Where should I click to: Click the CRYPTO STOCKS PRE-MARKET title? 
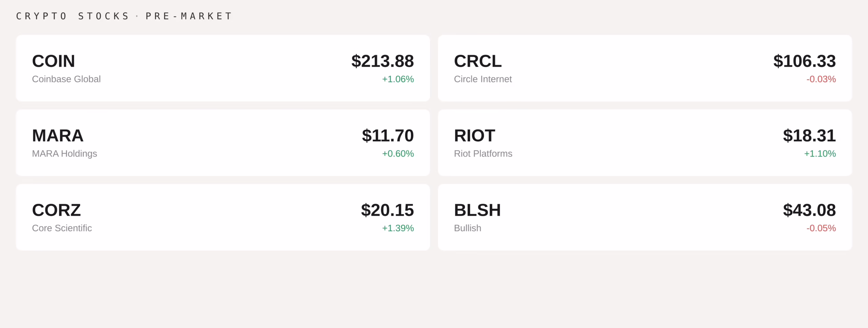point(124,16)
